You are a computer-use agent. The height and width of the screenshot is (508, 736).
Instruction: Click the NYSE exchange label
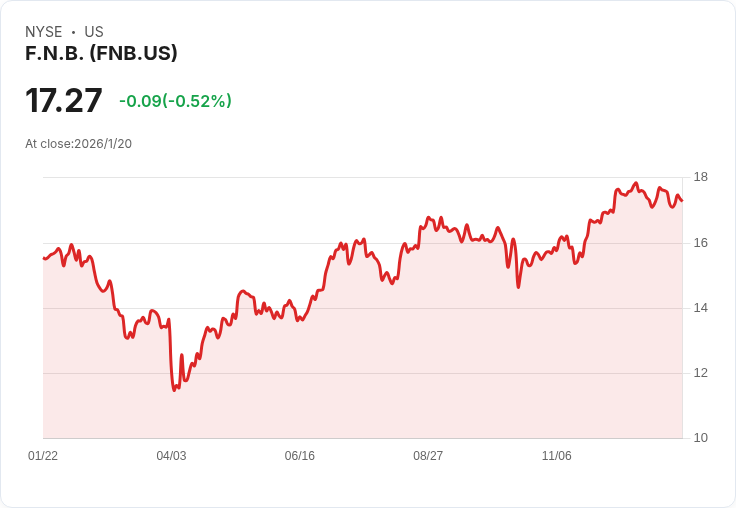click(x=43, y=32)
